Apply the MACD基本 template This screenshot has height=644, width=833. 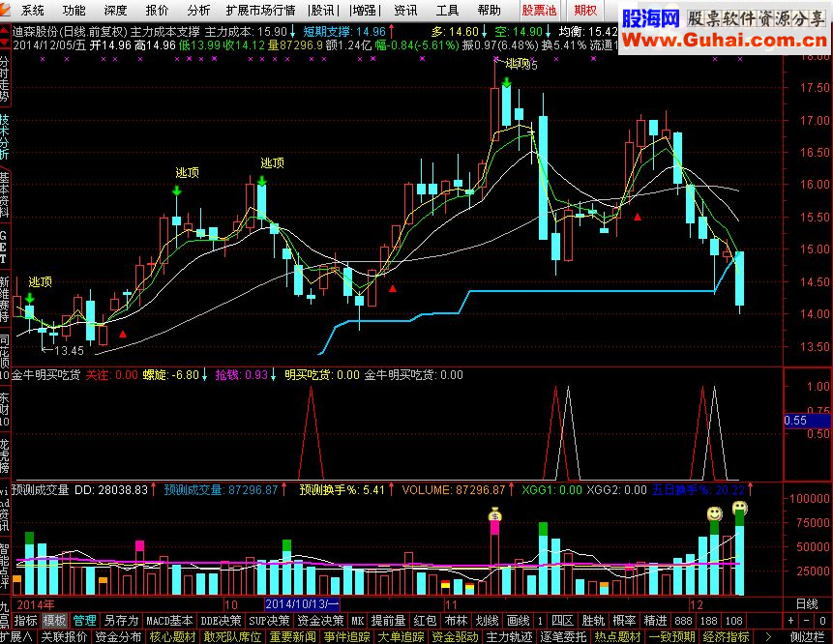coord(169,620)
